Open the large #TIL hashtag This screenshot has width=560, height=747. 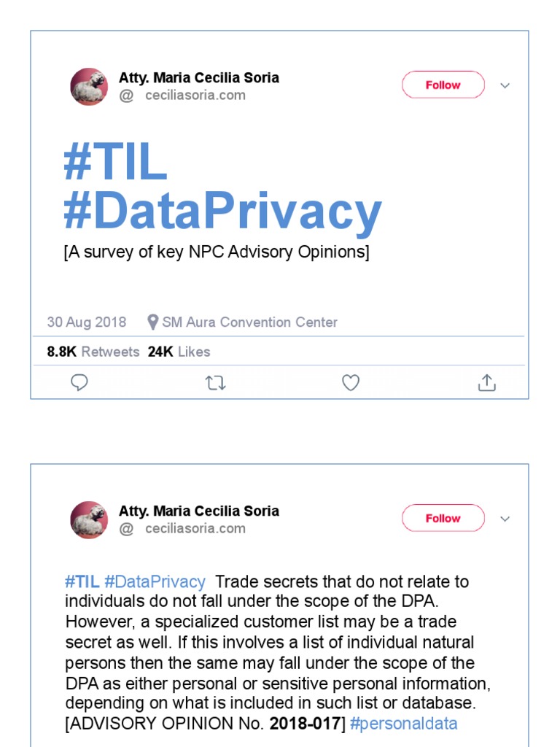[115, 163]
